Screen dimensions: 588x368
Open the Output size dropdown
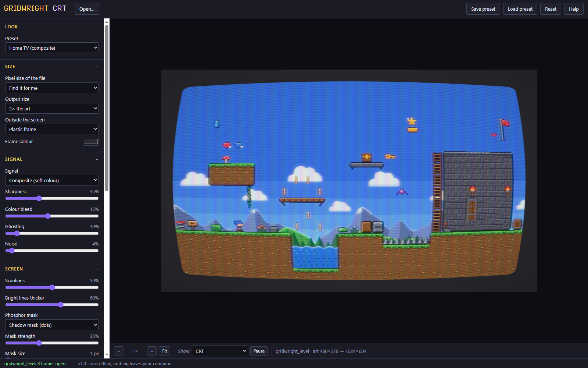click(x=52, y=109)
